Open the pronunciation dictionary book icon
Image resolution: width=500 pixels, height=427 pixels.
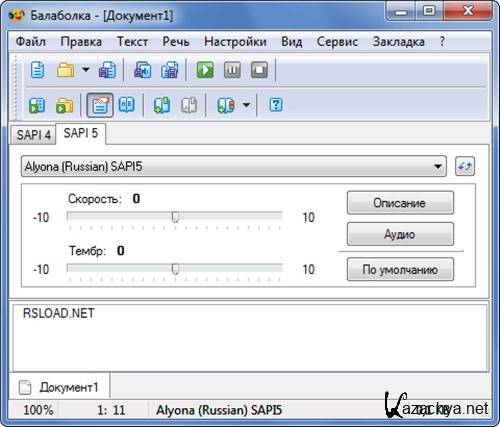point(127,105)
